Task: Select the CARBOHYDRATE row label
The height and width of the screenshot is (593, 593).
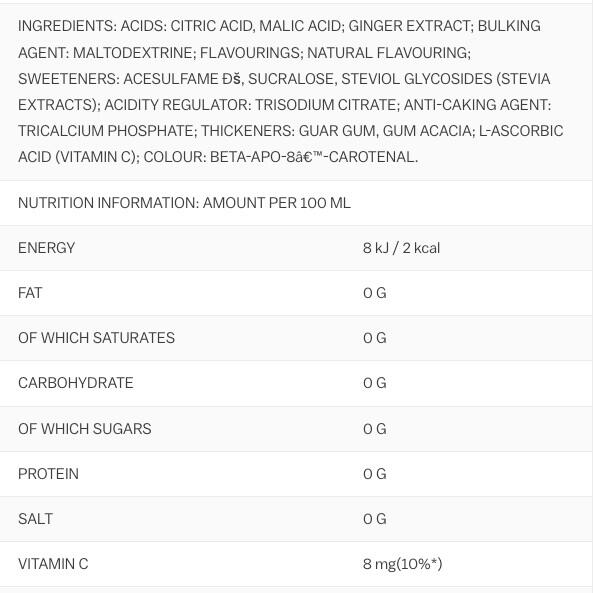Action: (76, 383)
